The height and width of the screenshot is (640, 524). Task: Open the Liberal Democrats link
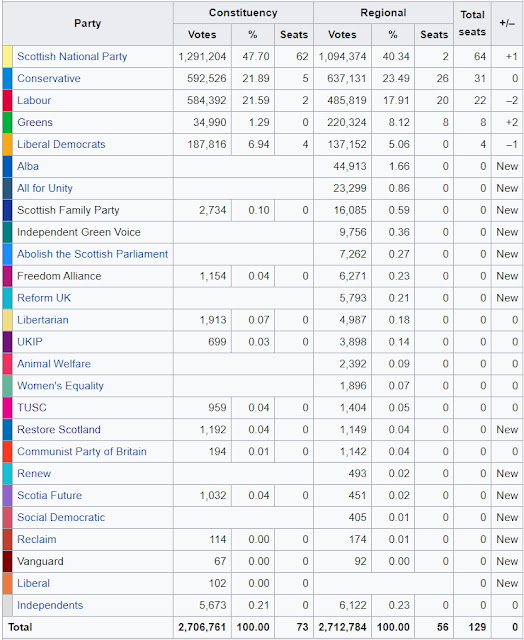[x=61, y=144]
